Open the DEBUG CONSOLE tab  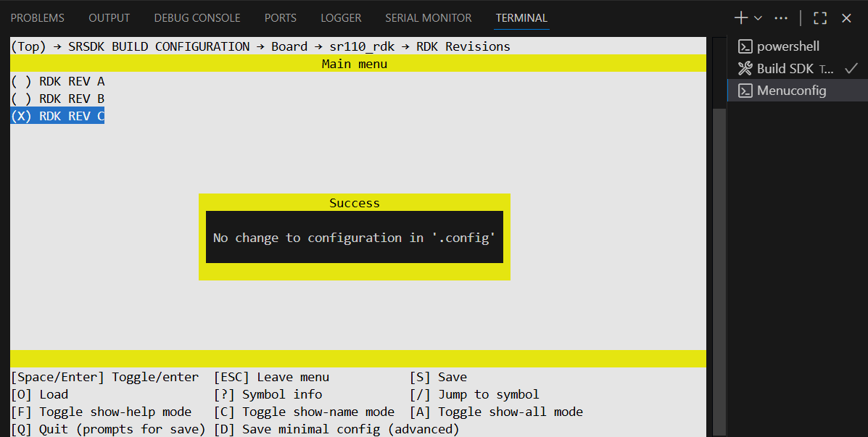[197, 18]
